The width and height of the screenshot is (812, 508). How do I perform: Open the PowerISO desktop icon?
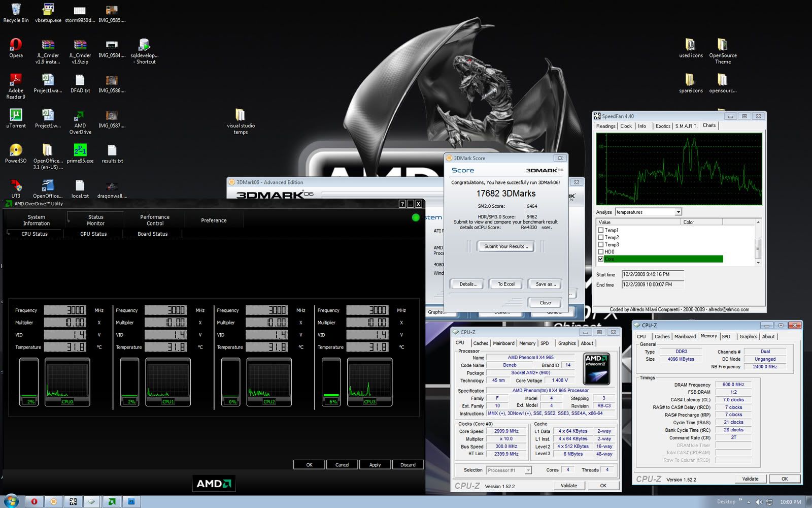(x=16, y=151)
